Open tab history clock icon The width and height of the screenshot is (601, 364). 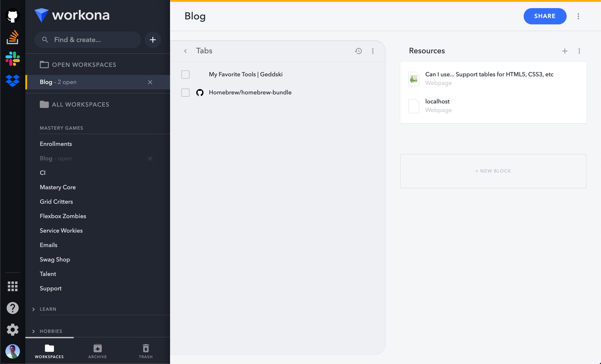358,51
